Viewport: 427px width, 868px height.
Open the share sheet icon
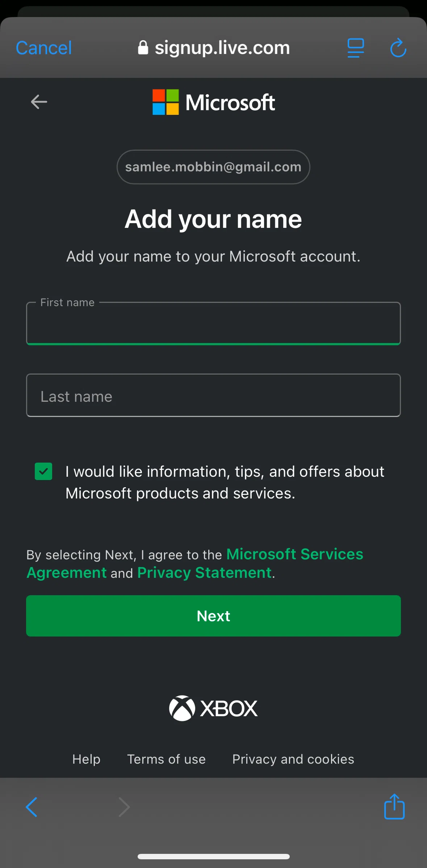tap(394, 806)
